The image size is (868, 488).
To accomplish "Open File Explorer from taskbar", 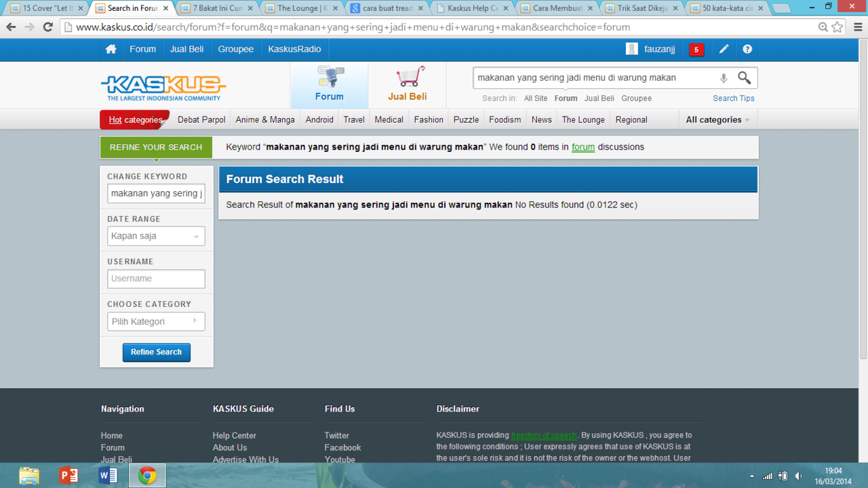I will (29, 476).
